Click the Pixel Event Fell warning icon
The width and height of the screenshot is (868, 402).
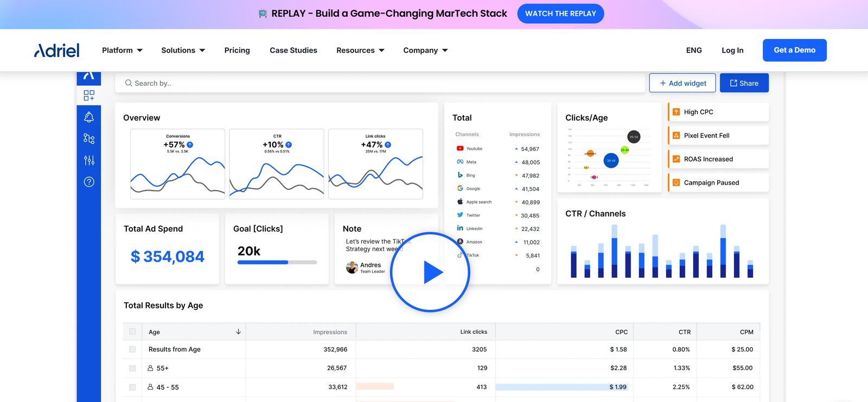click(676, 135)
